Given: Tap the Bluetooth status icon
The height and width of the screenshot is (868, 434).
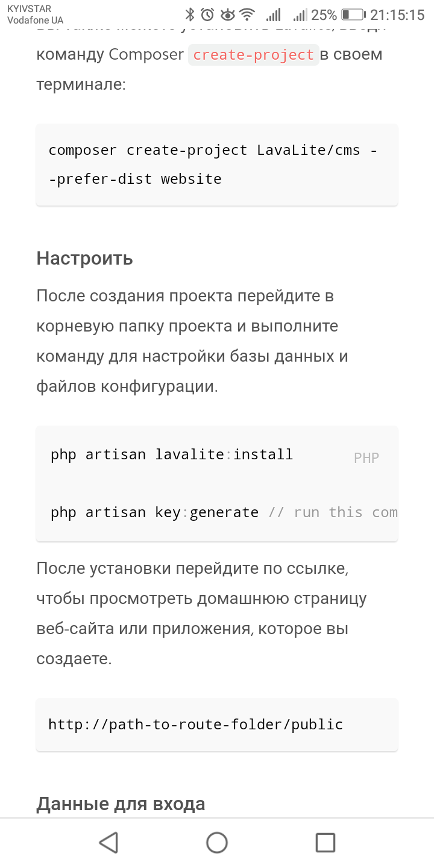Looking at the screenshot, I should 190,14.
